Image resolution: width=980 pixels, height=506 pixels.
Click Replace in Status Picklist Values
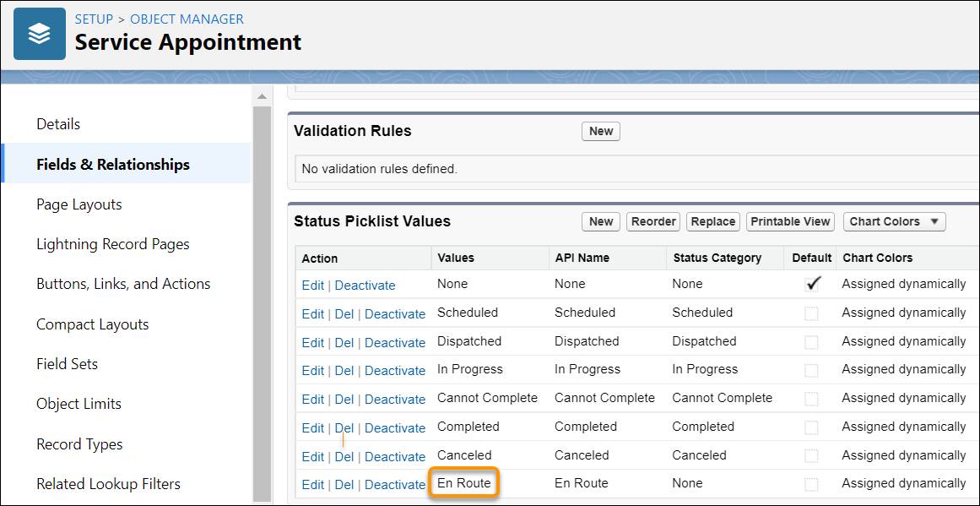pyautogui.click(x=712, y=221)
